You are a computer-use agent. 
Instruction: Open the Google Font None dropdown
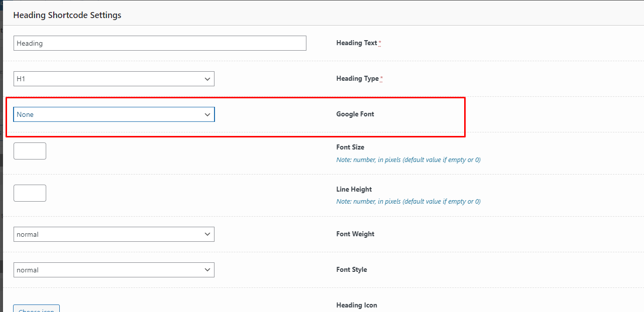(x=114, y=114)
